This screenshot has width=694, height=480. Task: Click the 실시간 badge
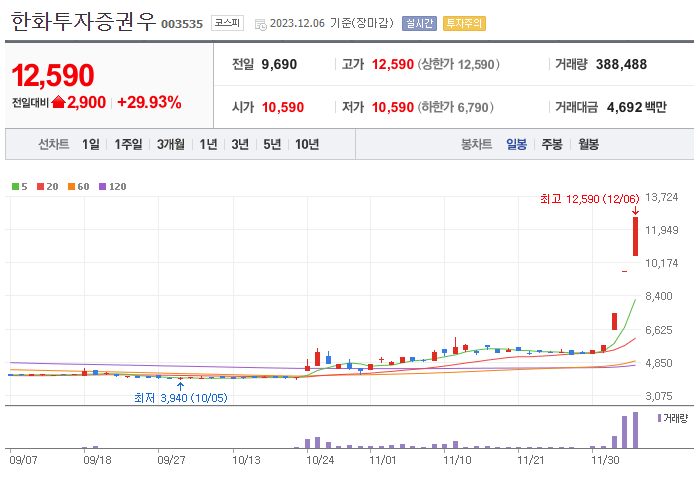pos(419,23)
